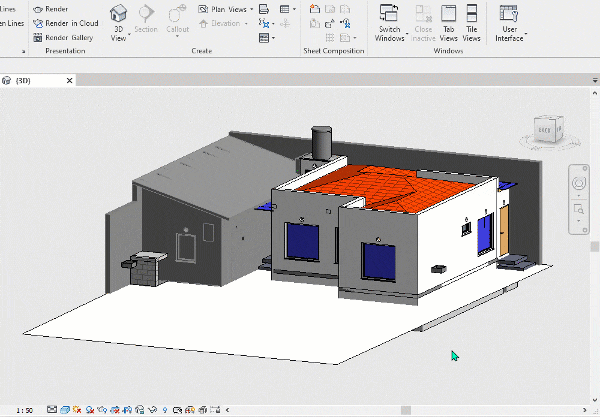Click the Legends icon
The image size is (600, 417).
point(263,37)
